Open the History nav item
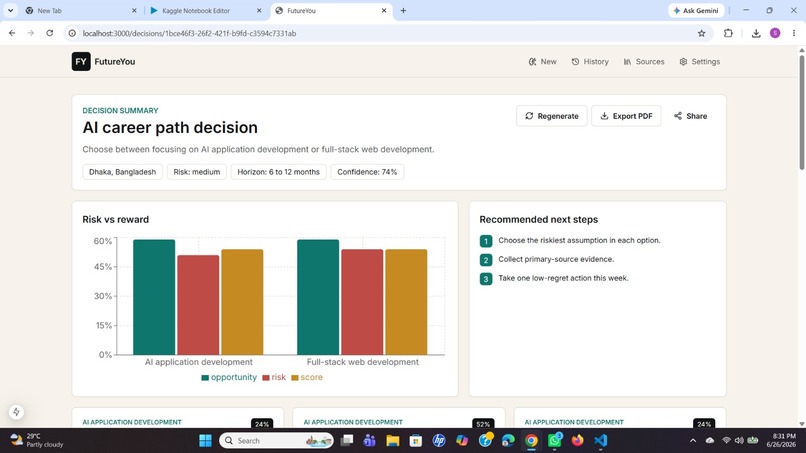 [x=590, y=61]
